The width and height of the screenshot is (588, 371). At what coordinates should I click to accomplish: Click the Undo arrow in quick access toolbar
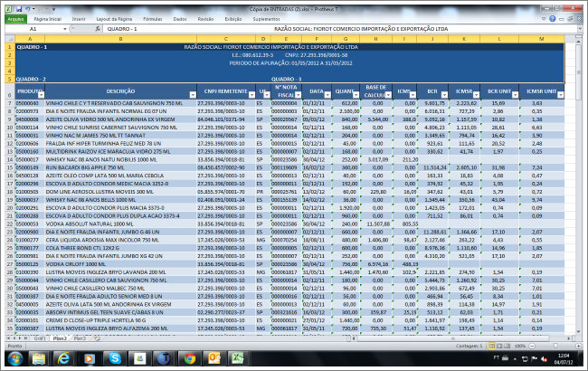(27, 9)
